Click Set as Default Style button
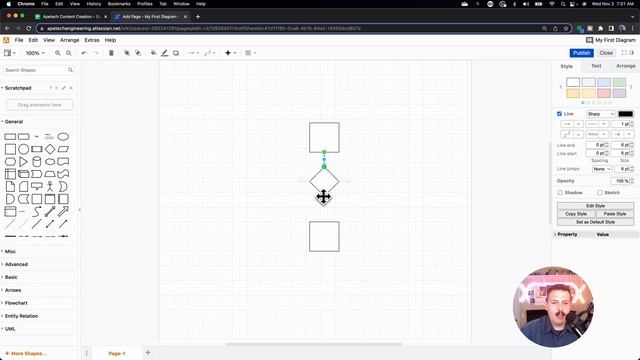 pos(596,222)
